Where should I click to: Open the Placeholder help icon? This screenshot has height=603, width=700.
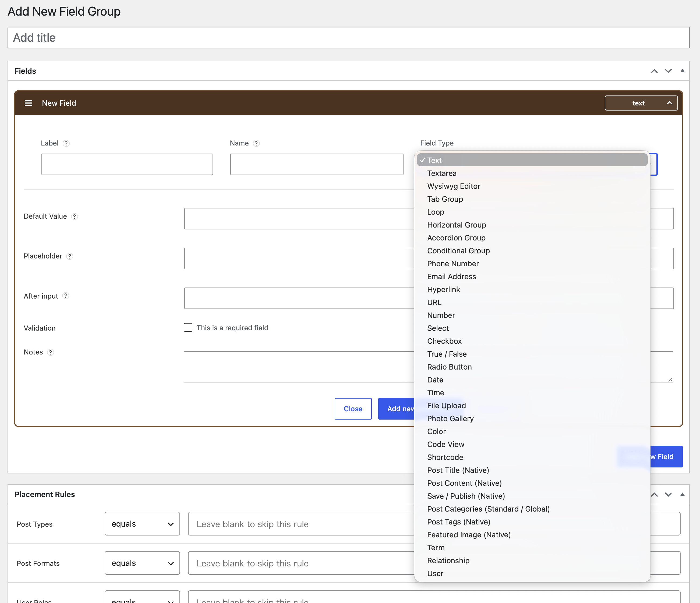pyautogui.click(x=70, y=256)
